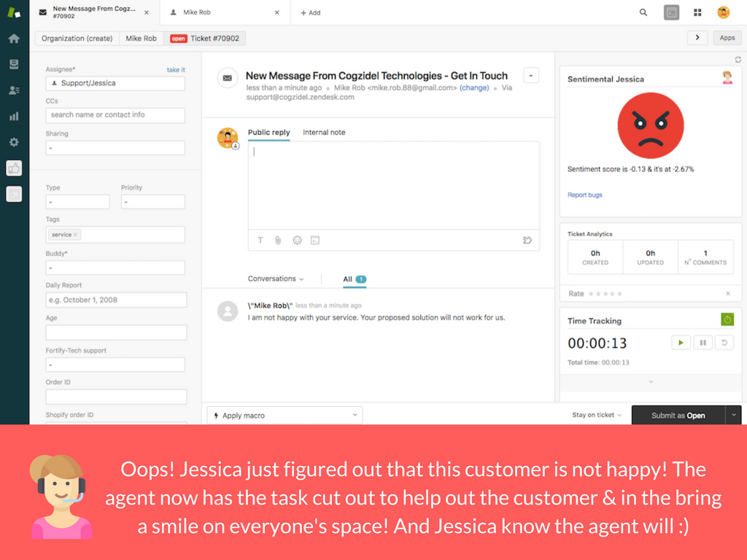747x560 pixels.
Task: Click the search magnifier icon
Action: [x=643, y=12]
